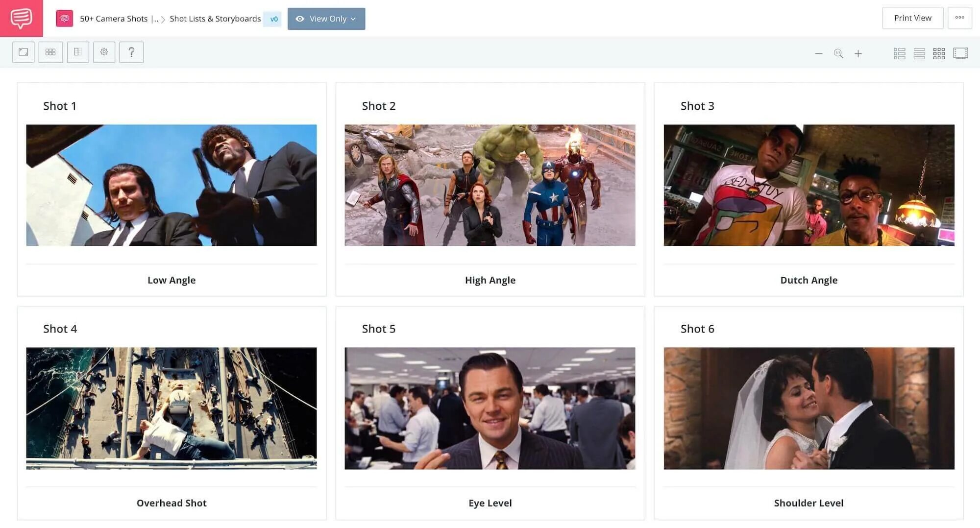The height and width of the screenshot is (528, 980).
Task: Click the 'Dutch Angle' caption
Action: (x=809, y=280)
